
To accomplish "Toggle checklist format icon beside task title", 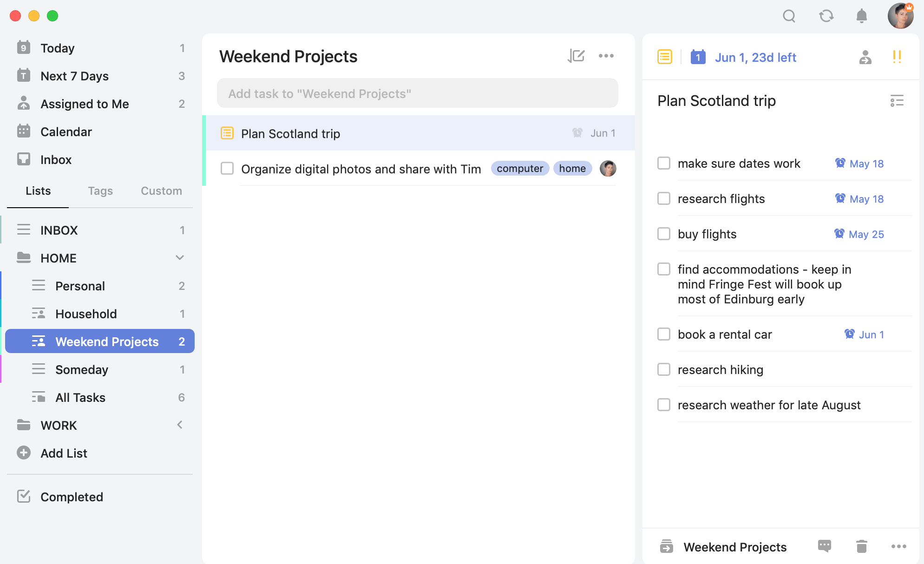I will coord(897,101).
